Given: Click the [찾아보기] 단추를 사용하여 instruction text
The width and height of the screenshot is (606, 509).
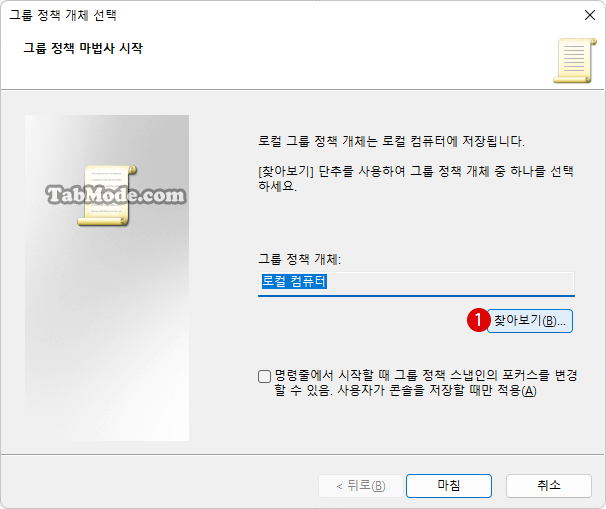Looking at the screenshot, I should coord(416,178).
